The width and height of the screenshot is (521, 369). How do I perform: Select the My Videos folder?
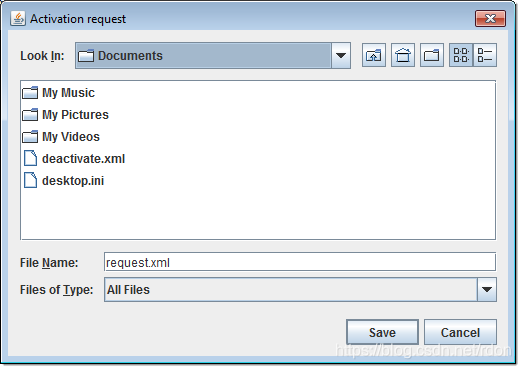click(61, 137)
